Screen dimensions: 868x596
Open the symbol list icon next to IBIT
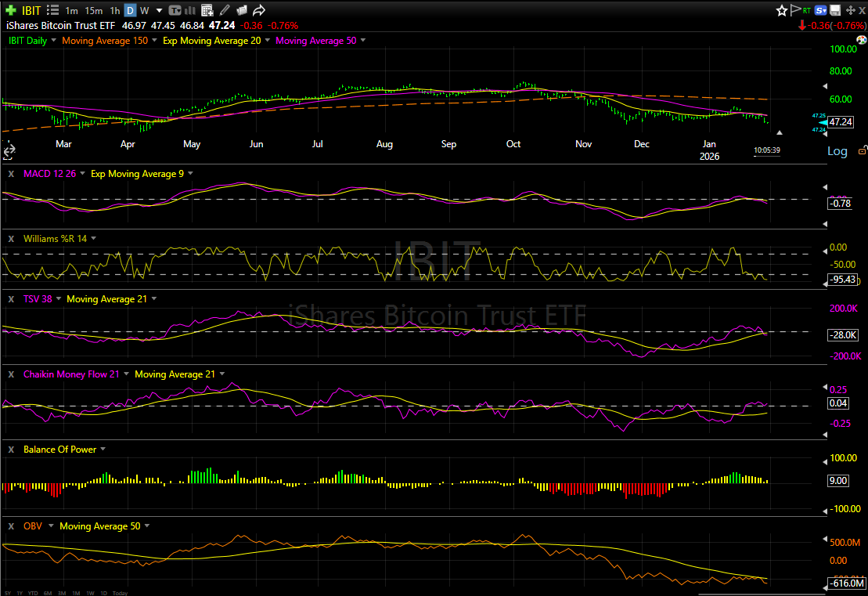point(52,10)
